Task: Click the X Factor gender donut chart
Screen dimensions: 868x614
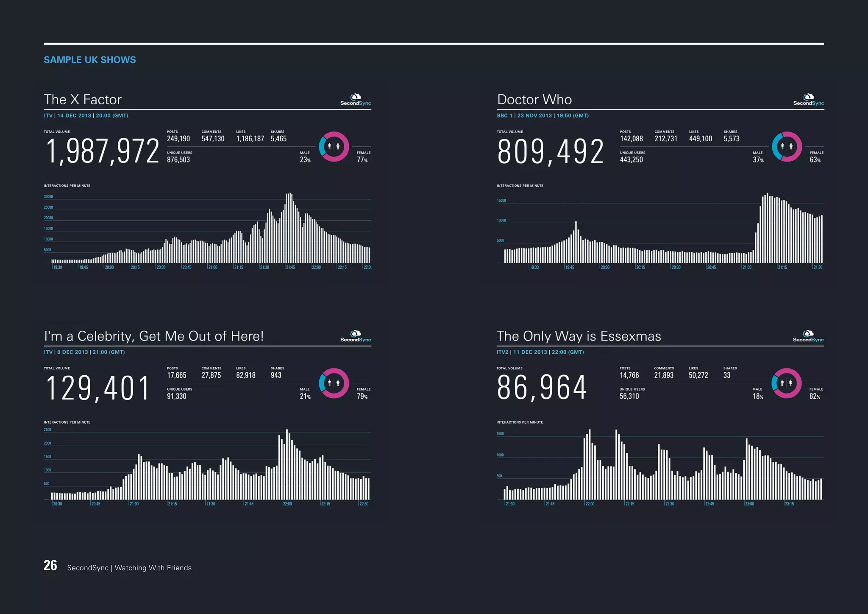Action: click(x=334, y=147)
